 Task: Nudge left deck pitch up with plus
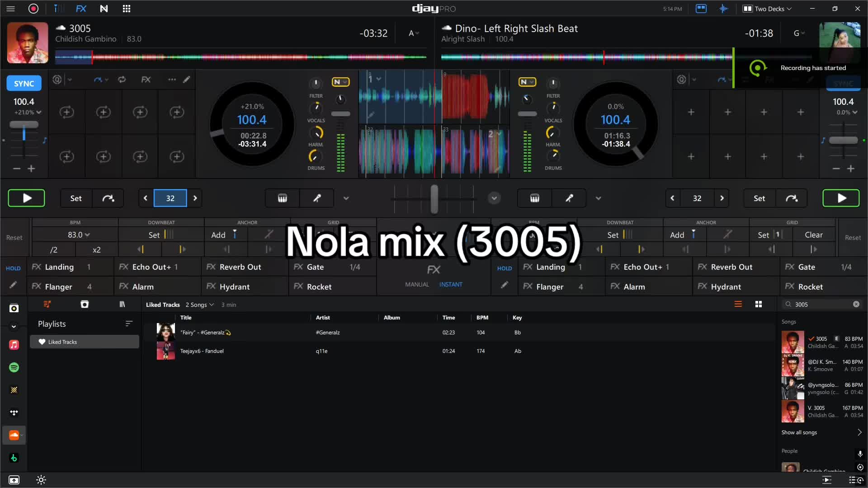(31, 169)
